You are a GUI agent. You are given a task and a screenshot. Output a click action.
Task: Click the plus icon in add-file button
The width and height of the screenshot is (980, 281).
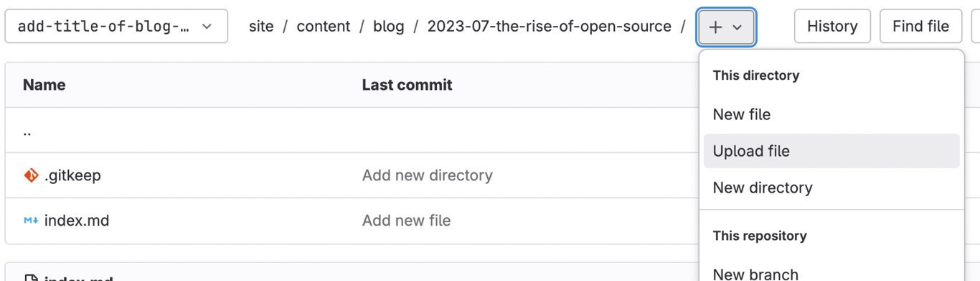coord(715,27)
